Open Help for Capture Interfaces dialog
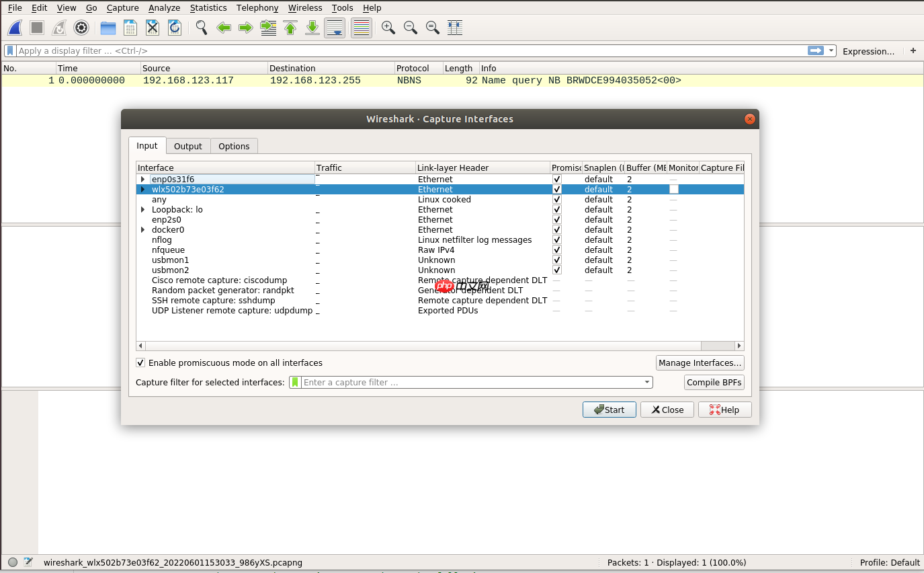 (725, 410)
